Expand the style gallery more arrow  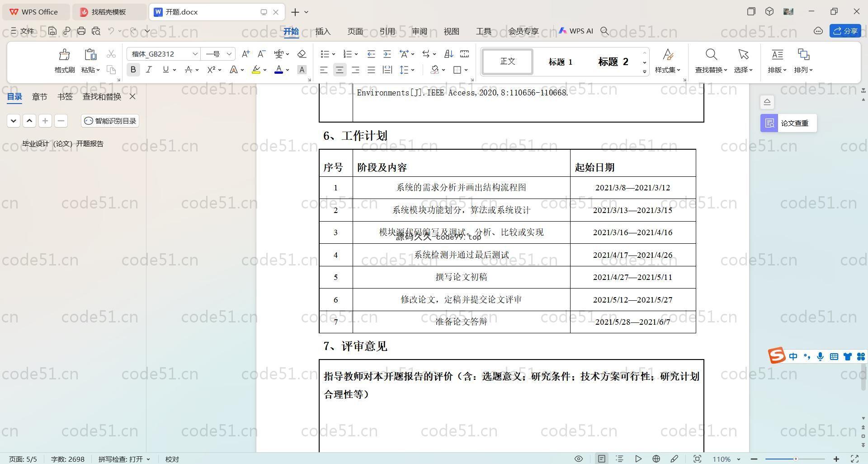pos(644,71)
